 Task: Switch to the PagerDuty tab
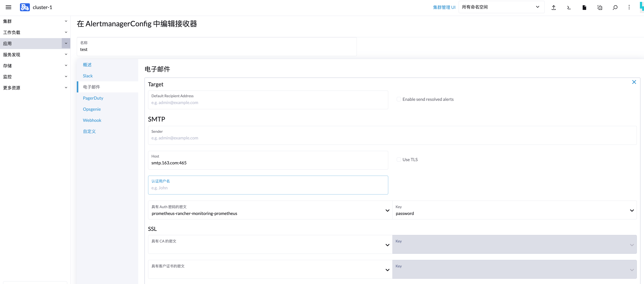[93, 98]
